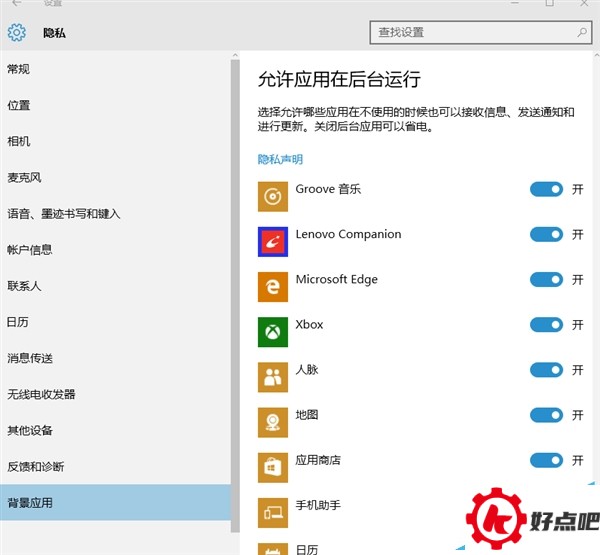Click the 手机助手 app label
This screenshot has height=555, width=600.
click(318, 505)
